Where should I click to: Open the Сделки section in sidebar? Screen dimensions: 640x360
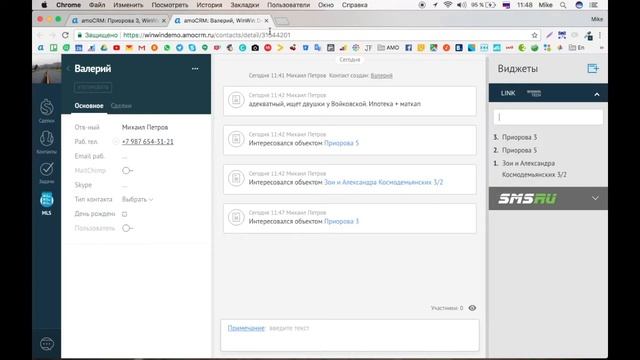click(x=47, y=111)
